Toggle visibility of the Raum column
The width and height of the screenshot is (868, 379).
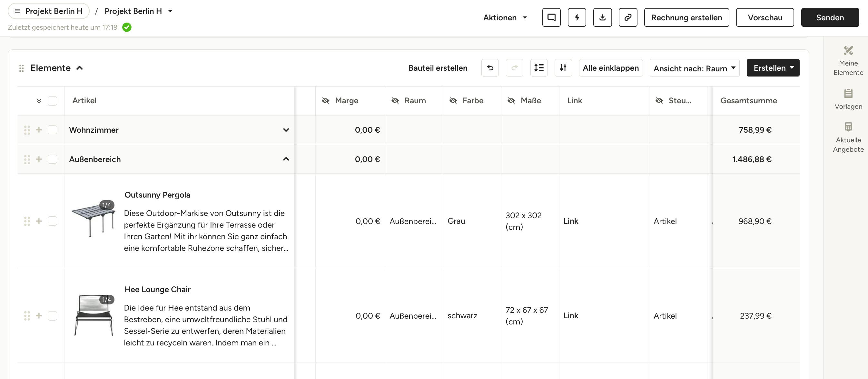coord(395,101)
